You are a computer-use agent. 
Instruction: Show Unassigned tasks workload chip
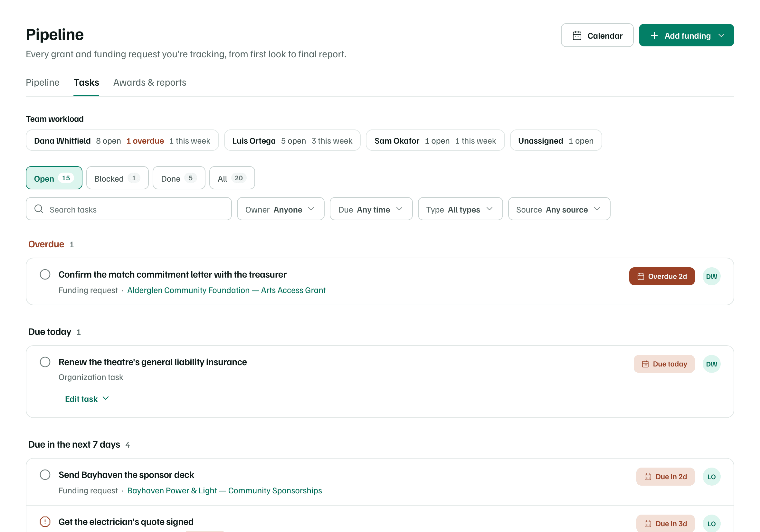(556, 140)
